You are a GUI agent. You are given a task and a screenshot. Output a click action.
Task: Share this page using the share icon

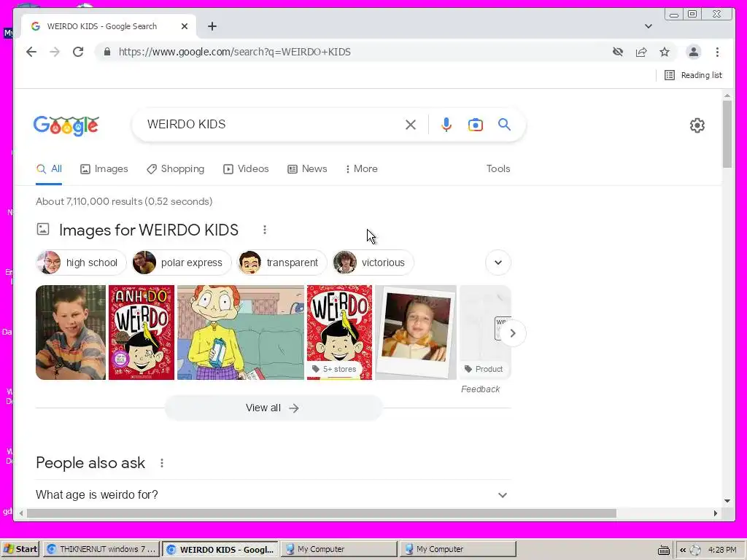(641, 52)
